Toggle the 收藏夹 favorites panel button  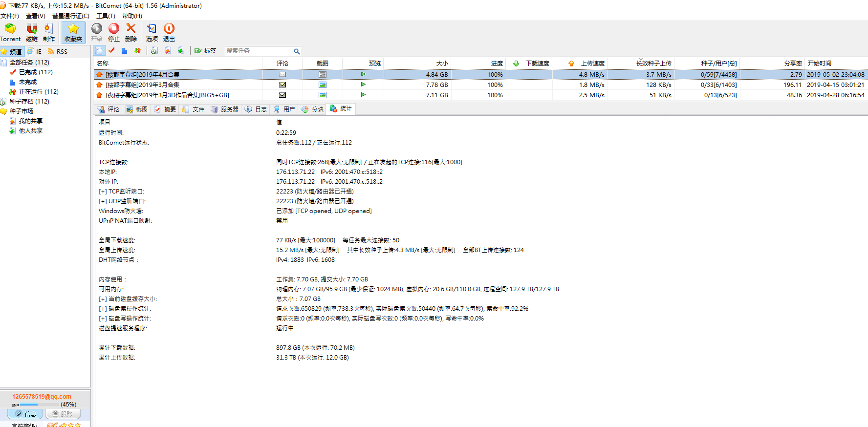tap(73, 32)
